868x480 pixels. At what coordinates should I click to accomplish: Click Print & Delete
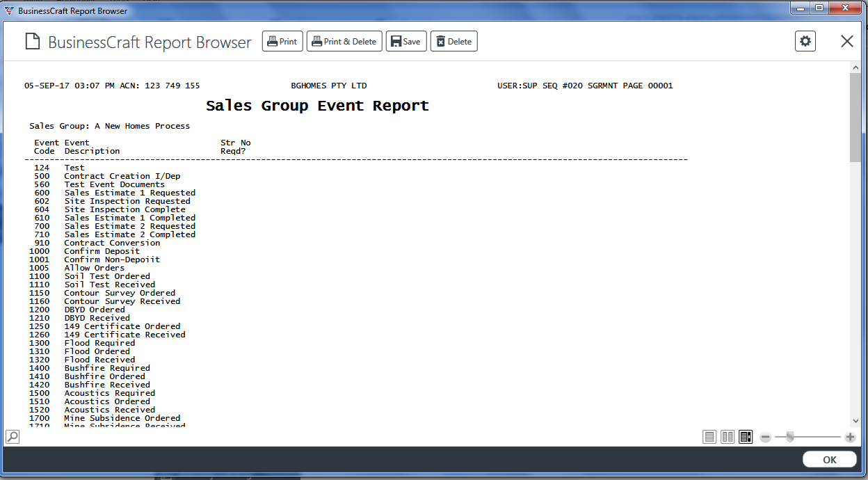344,42
